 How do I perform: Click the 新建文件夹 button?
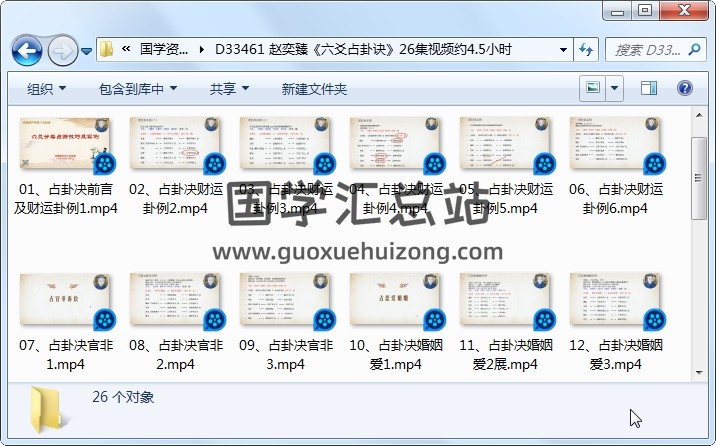[x=314, y=89]
